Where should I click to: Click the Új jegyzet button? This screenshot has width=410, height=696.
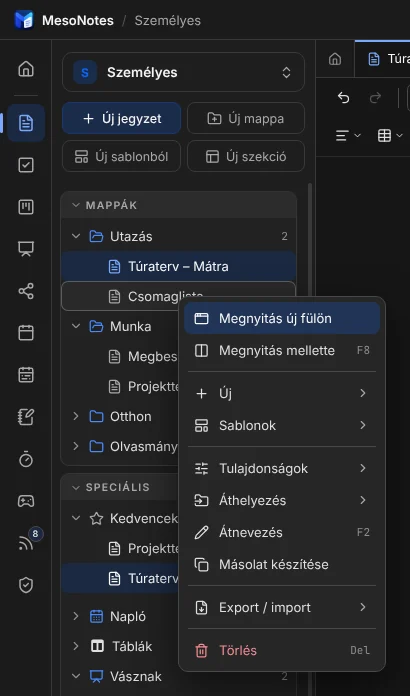(x=122, y=119)
